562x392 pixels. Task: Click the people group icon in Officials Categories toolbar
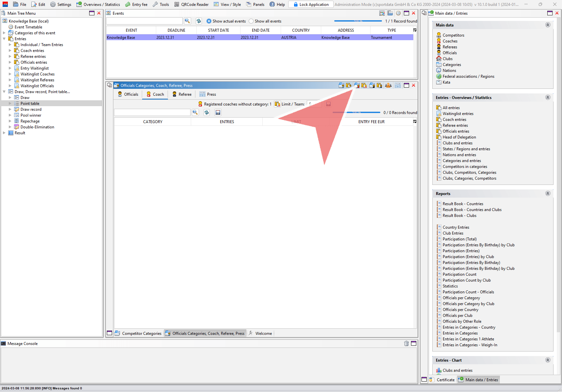388,85
